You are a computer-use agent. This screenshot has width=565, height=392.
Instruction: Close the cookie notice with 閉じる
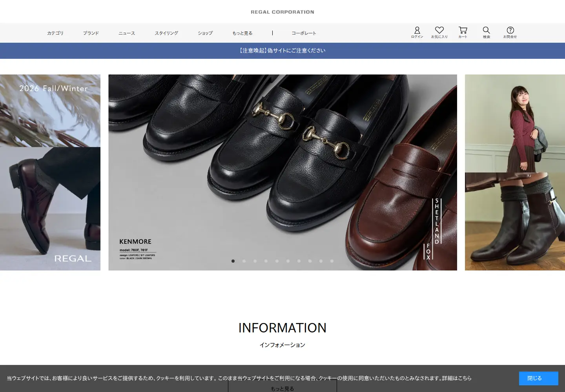[539, 378]
